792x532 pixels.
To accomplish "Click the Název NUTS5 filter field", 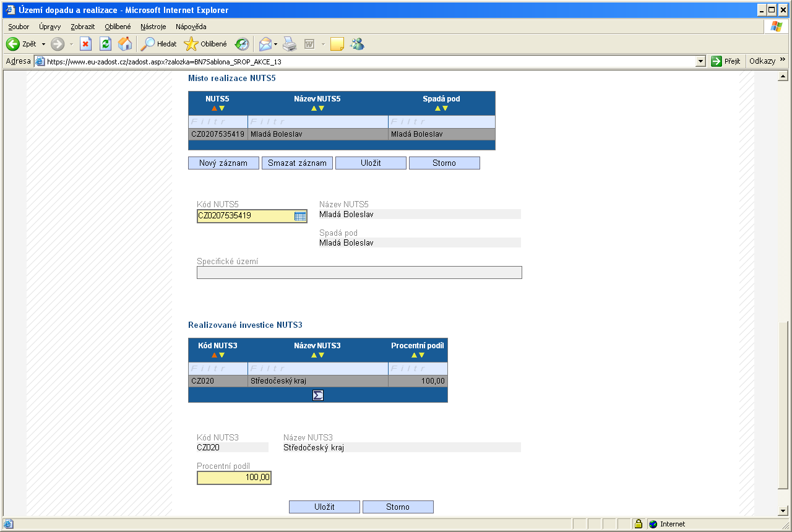I will [x=318, y=122].
